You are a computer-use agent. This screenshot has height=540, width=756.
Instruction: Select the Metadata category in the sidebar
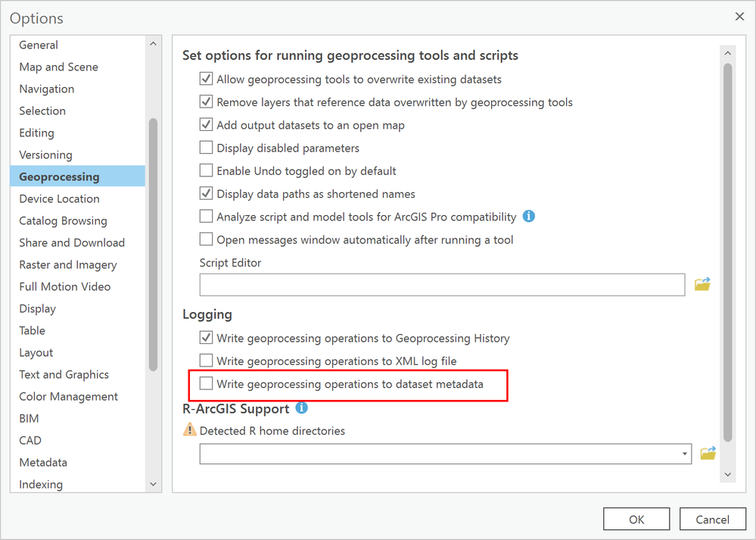[x=43, y=462]
